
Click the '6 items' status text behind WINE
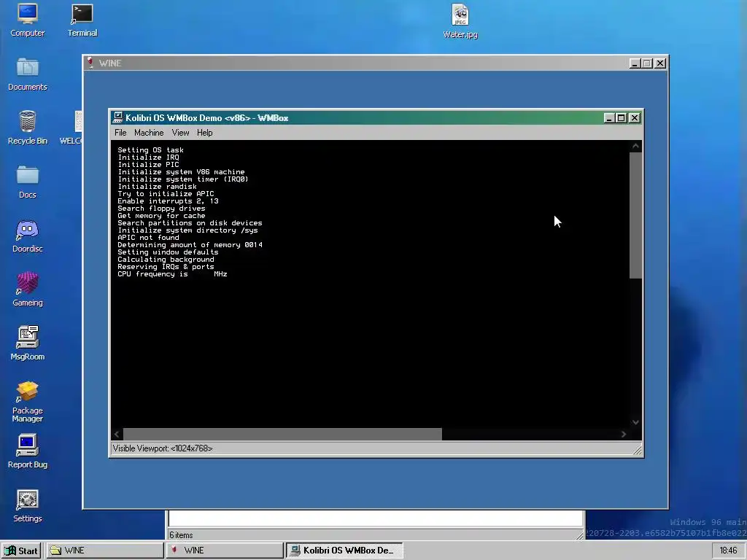(x=181, y=535)
